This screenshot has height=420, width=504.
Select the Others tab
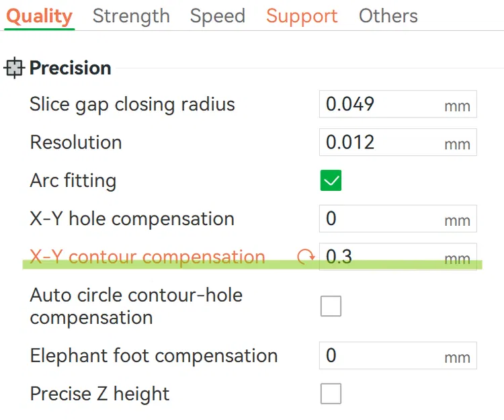(388, 16)
